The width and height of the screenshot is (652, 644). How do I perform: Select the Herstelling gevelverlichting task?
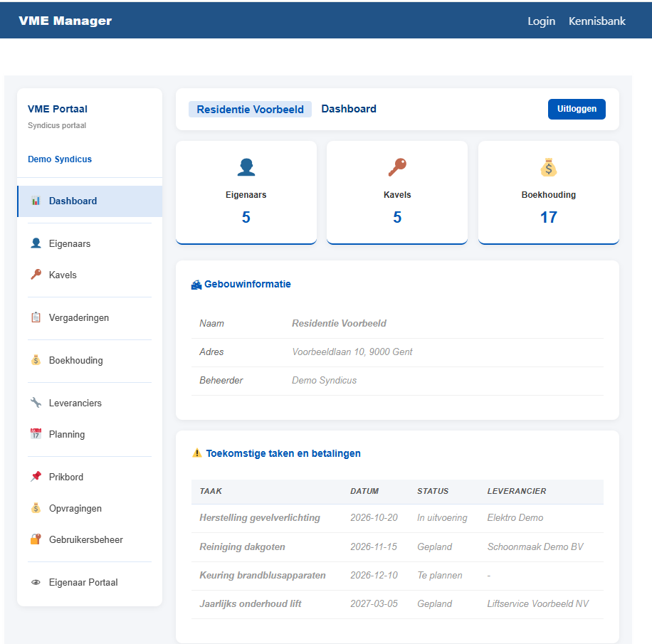260,517
